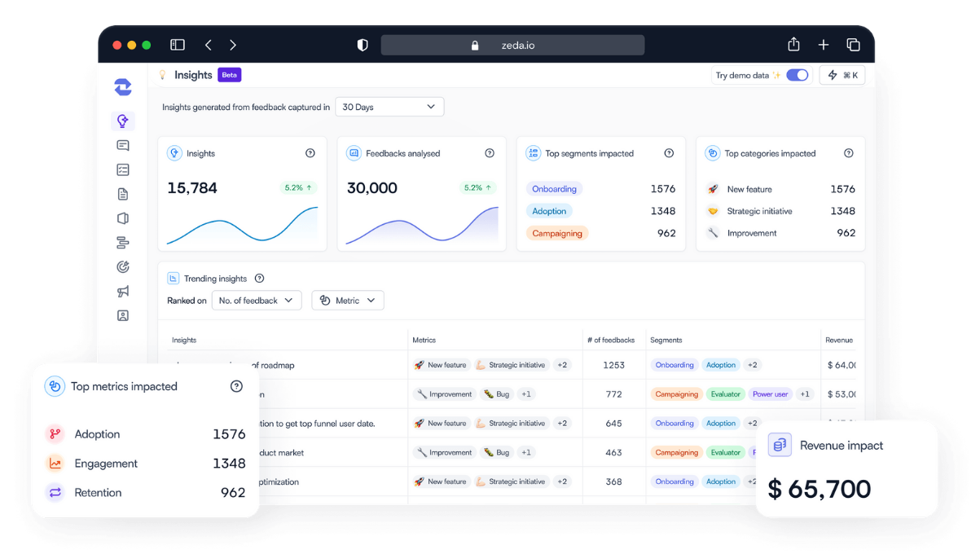Select the goals target icon in sidebar
This screenshot has width=980, height=554.
(x=123, y=266)
